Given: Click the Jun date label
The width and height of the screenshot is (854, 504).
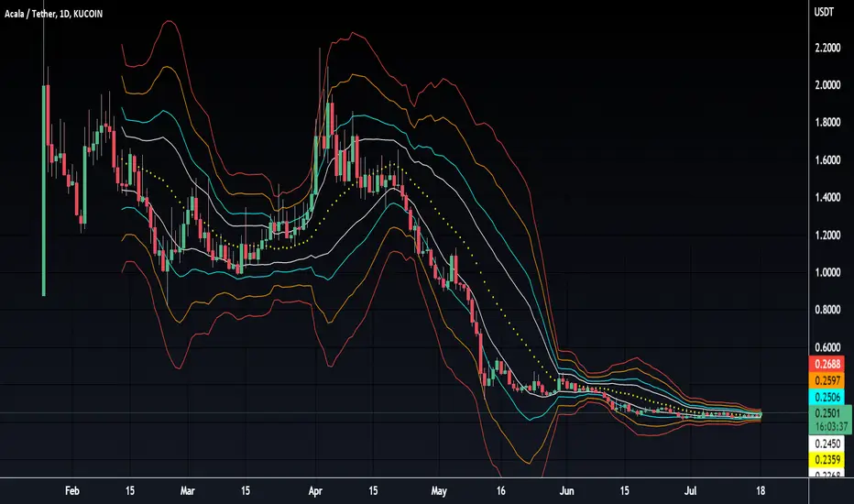Looking at the screenshot, I should [x=566, y=491].
